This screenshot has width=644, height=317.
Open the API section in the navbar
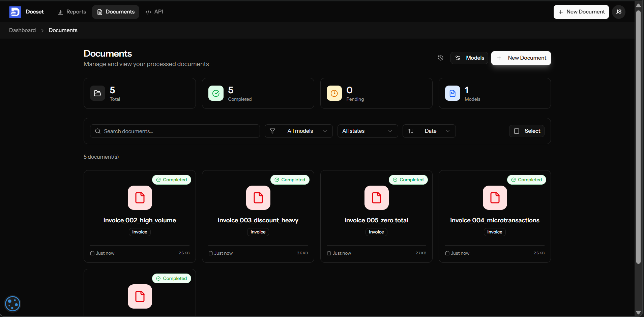pos(154,11)
